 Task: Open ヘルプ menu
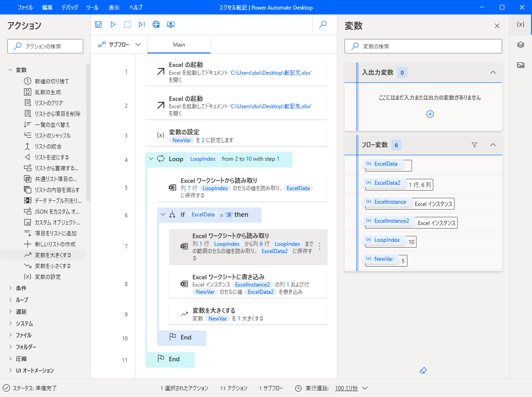click(x=136, y=7)
